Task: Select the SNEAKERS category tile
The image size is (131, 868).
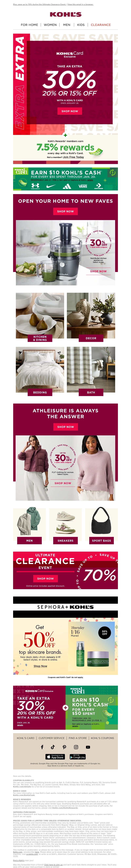Action: click(65, 526)
